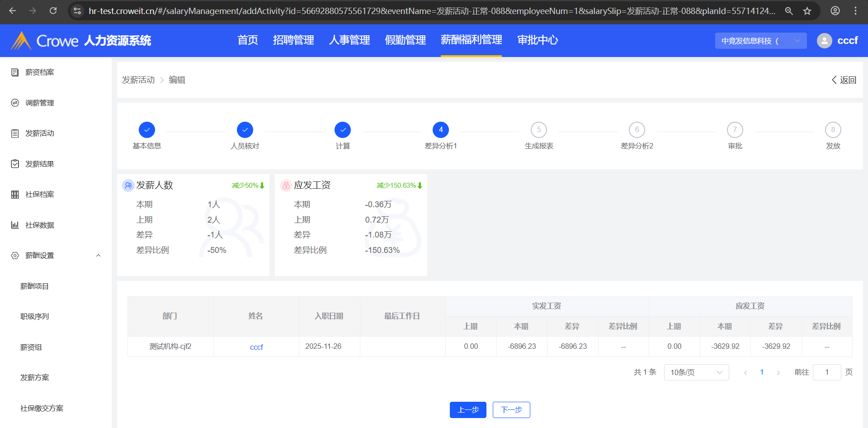Click the 前往 page number input field
The height and width of the screenshot is (428, 868).
826,372
